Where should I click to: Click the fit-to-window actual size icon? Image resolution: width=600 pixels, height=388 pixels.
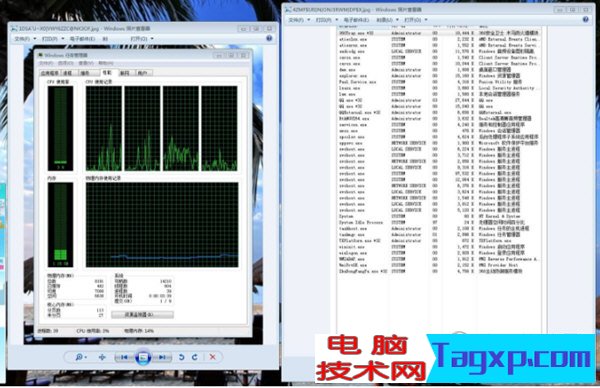click(x=102, y=357)
